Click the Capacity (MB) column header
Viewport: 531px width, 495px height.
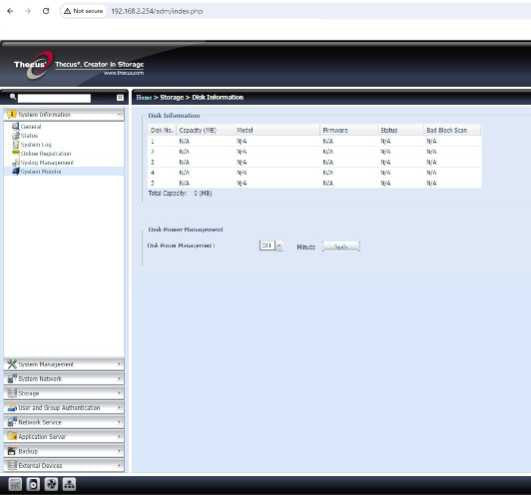click(205, 130)
